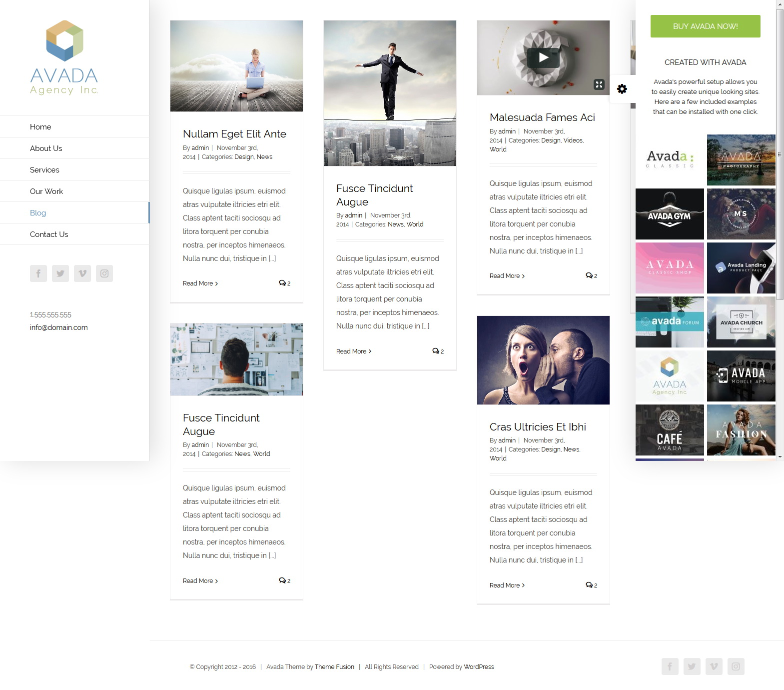Viewport: 784px width, 690px height.
Task: Open comments on Malesuada Fames Aci post
Action: coord(592,275)
